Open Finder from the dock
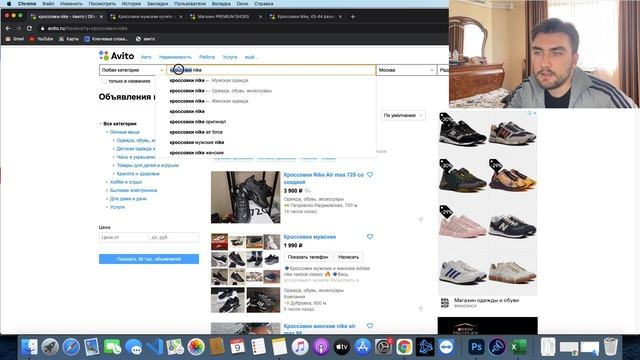 tap(29, 347)
